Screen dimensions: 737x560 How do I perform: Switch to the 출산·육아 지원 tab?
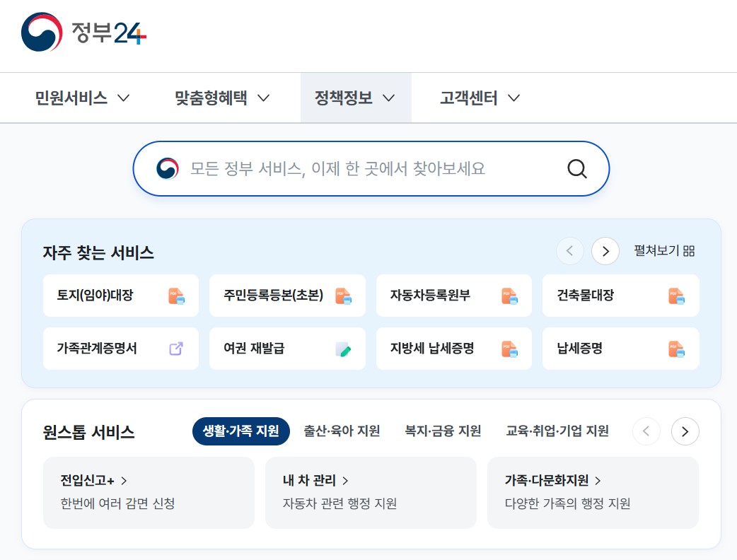tap(342, 431)
